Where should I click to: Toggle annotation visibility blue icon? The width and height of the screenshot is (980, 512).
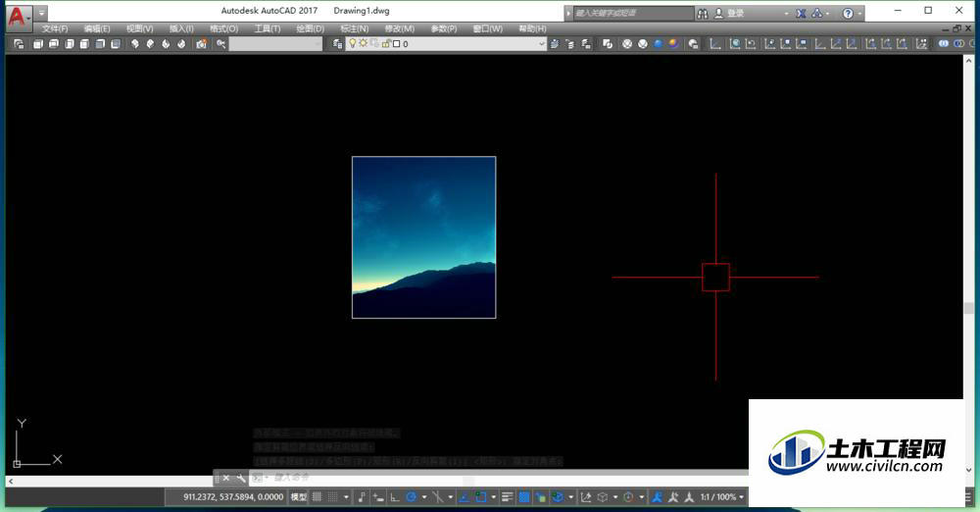657,497
